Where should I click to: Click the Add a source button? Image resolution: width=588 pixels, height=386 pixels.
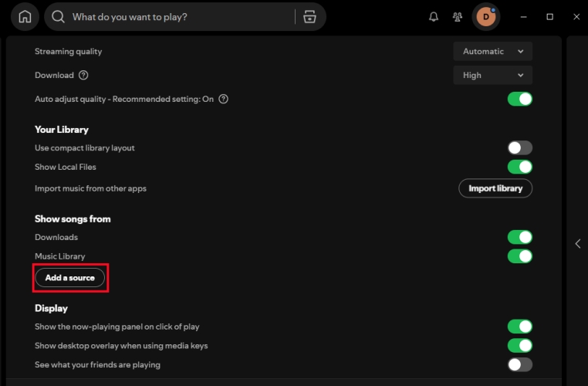tap(70, 278)
